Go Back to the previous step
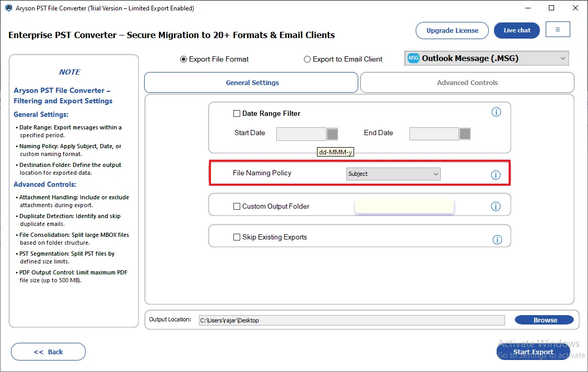 [49, 352]
